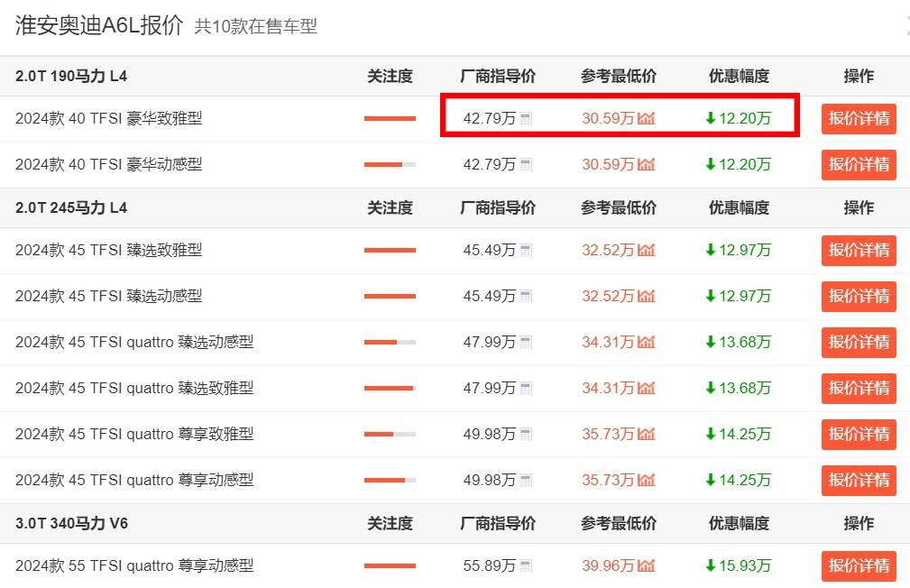910x588 pixels.
Task: Click calculator icon for 45 quattro 臻选动感型
Action: (x=526, y=343)
